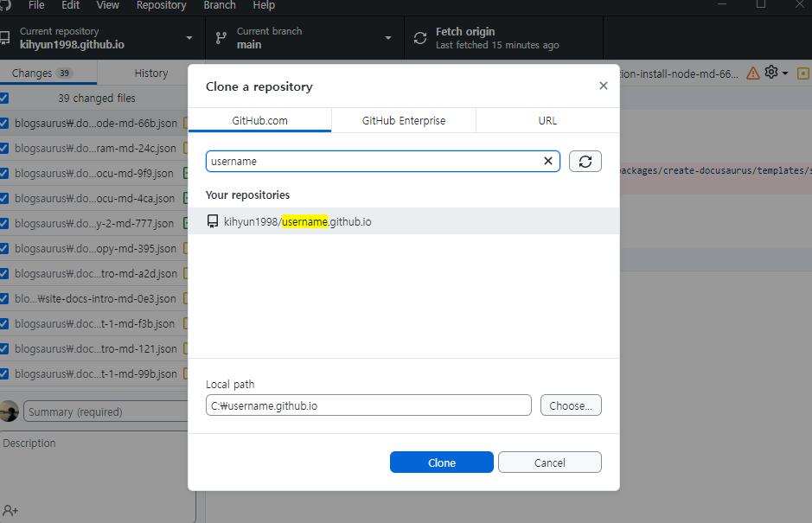The height and width of the screenshot is (523, 812).
Task: Close the Clone a repository dialog
Action: [604, 86]
